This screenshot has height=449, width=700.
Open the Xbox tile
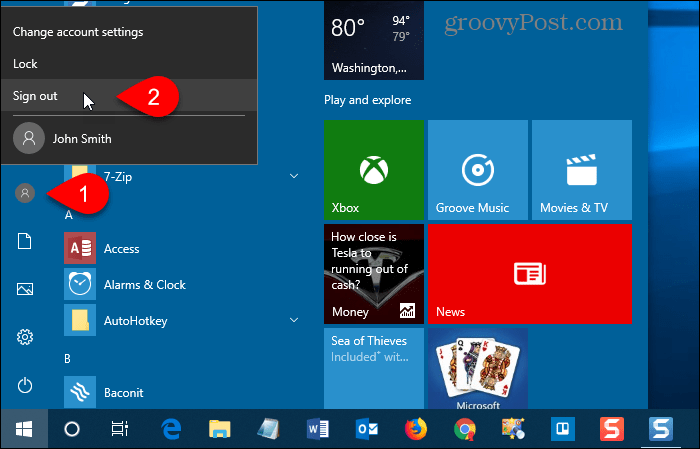(x=374, y=170)
